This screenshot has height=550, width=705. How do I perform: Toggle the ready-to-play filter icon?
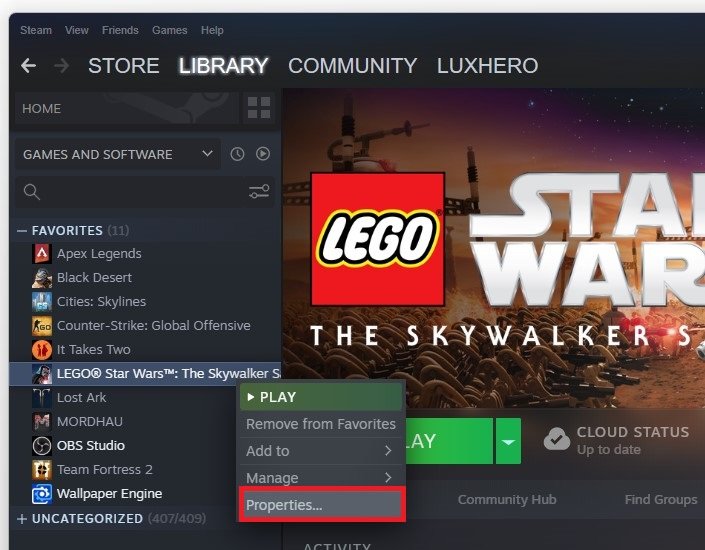[263, 154]
